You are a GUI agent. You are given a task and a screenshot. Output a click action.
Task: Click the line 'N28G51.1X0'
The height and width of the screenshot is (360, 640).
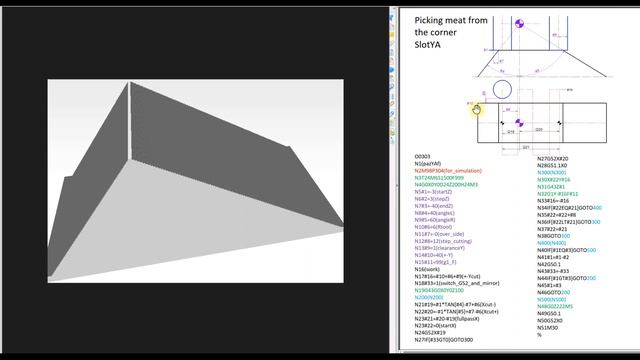pos(552,166)
